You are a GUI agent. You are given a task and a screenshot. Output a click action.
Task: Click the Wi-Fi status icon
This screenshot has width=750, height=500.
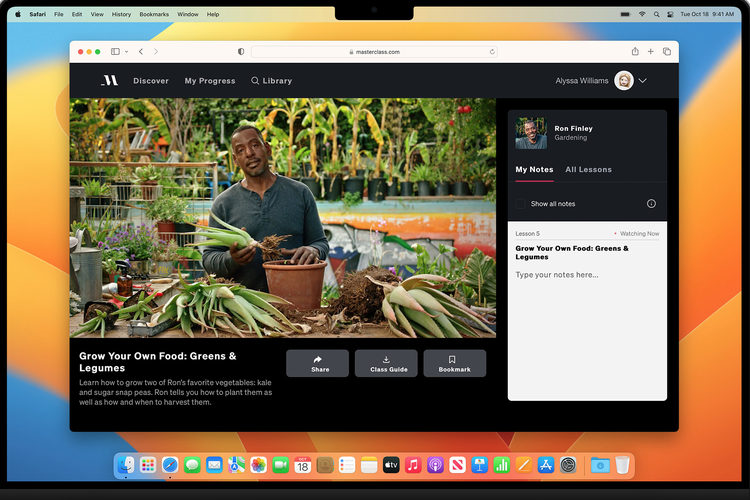coord(642,14)
